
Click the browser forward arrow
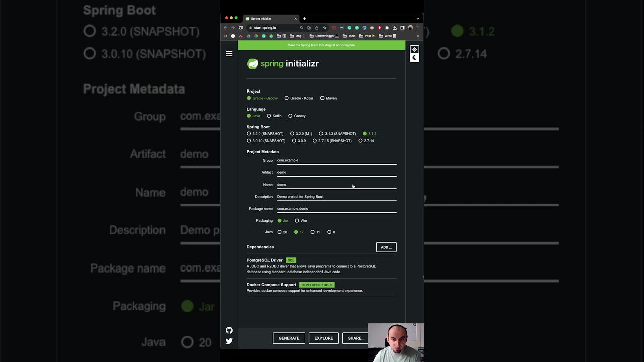pos(233,28)
